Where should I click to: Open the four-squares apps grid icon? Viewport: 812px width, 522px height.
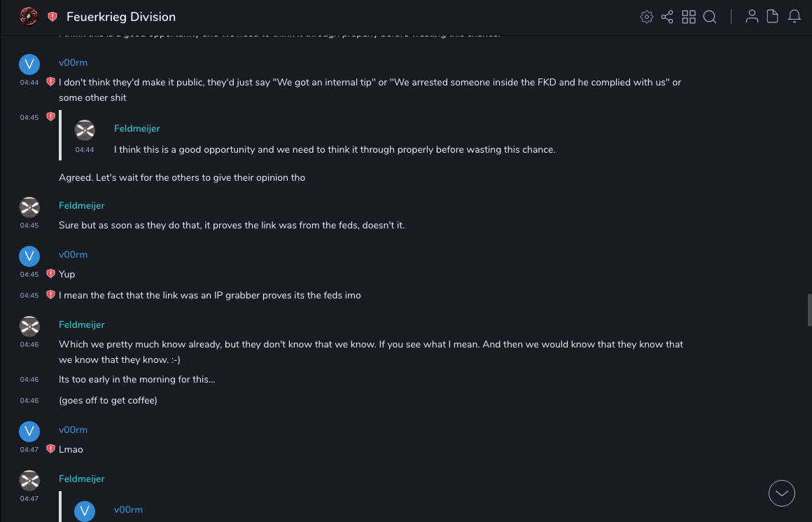click(x=689, y=17)
